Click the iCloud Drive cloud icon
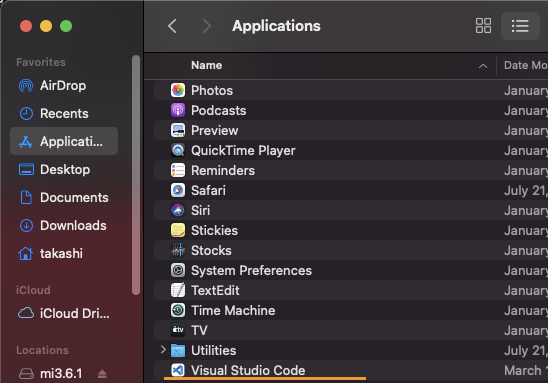Viewport: 548px width, 383px height. click(26, 313)
